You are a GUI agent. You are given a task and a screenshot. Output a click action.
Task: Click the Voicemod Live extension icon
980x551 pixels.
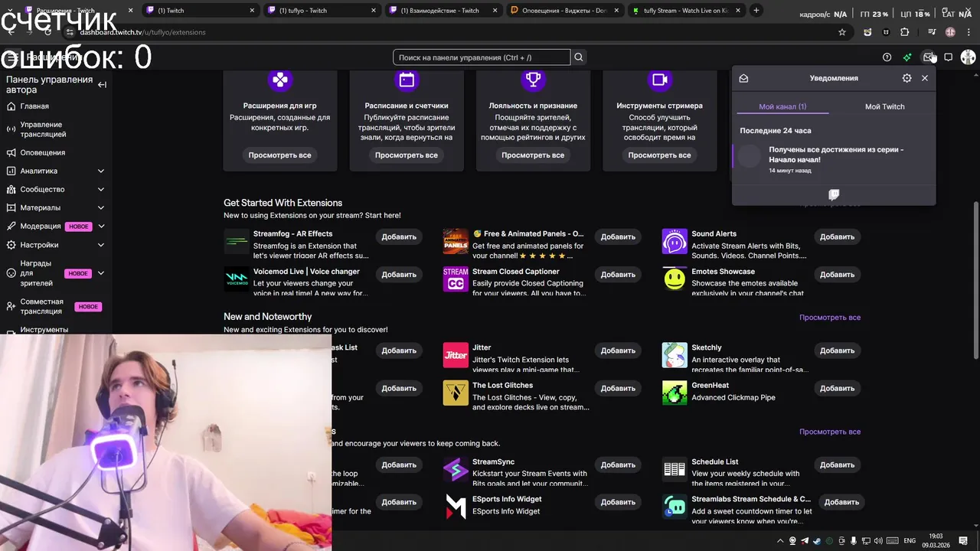[237, 279]
